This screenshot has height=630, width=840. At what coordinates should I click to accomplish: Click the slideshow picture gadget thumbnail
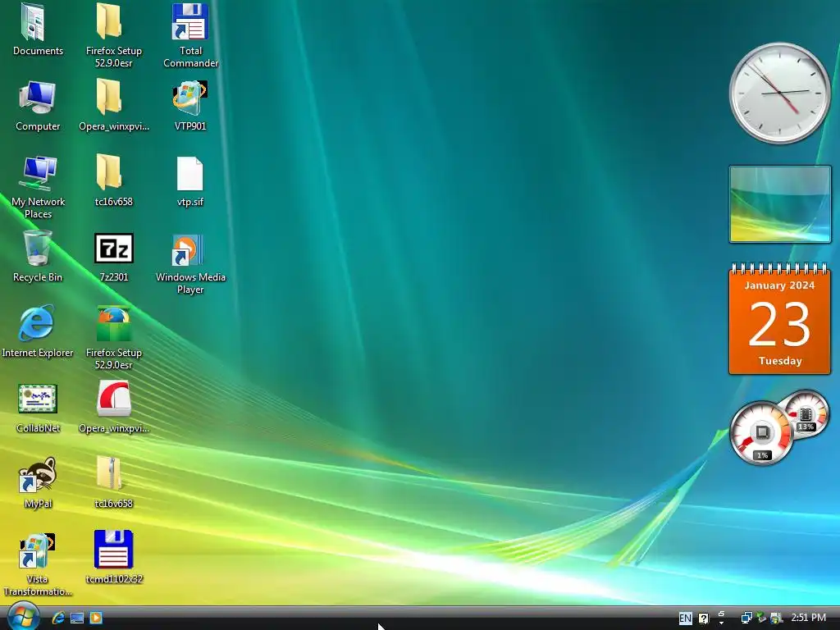[x=780, y=204]
